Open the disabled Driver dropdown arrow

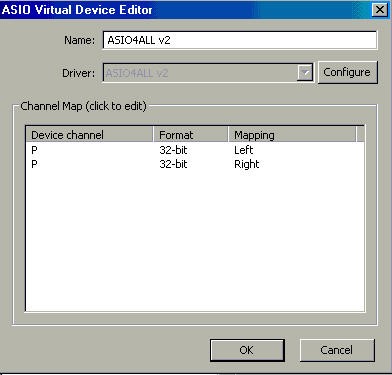click(x=305, y=73)
